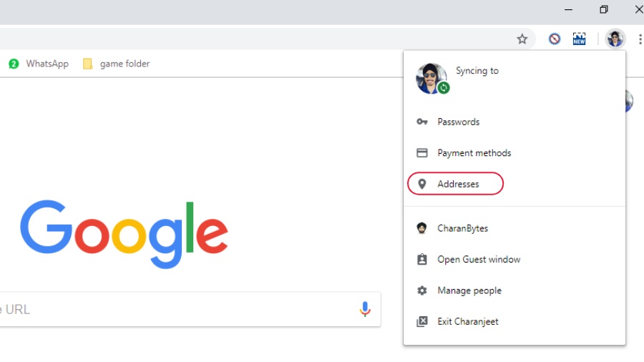This screenshot has width=644, height=362.
Task: Click the profile avatar in the toolbar
Action: coord(615,39)
